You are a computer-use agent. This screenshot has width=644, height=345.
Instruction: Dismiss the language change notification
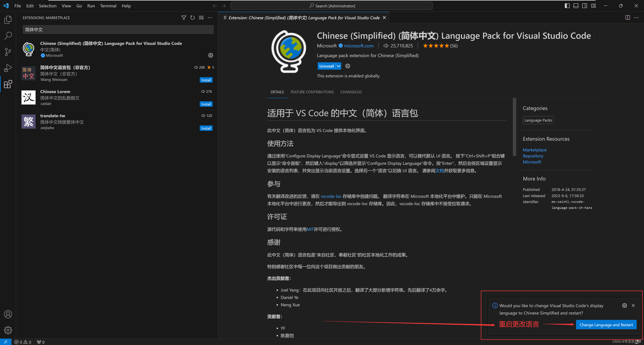(x=633, y=305)
